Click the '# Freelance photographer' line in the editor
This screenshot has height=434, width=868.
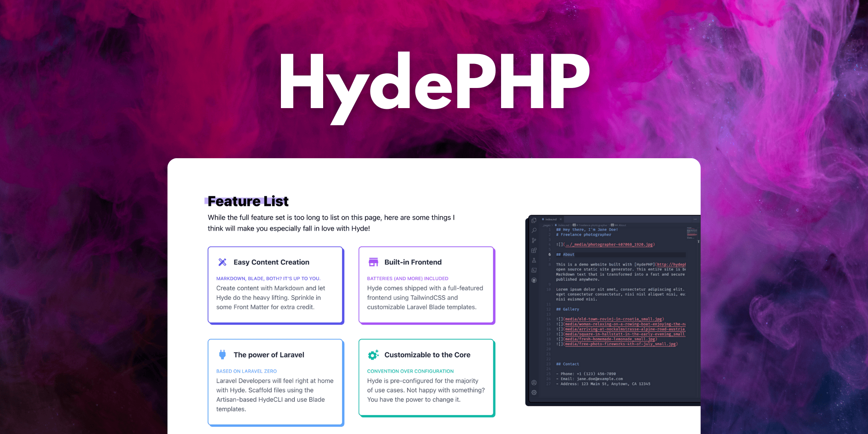(x=584, y=235)
